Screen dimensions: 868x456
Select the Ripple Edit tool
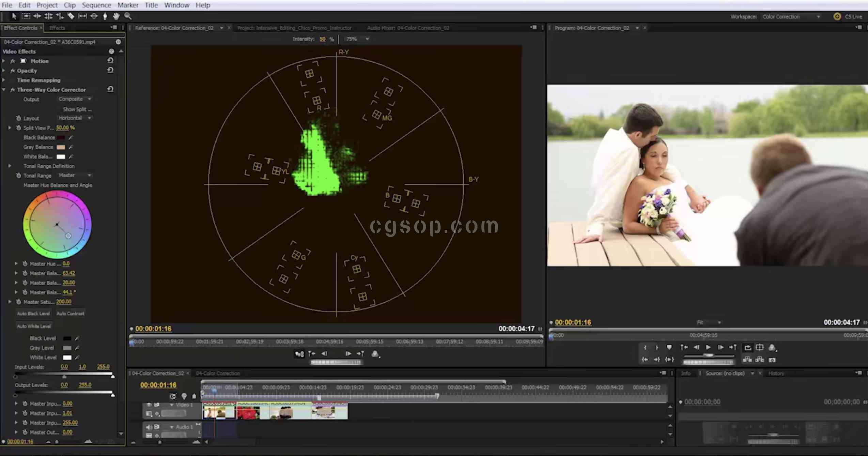37,16
